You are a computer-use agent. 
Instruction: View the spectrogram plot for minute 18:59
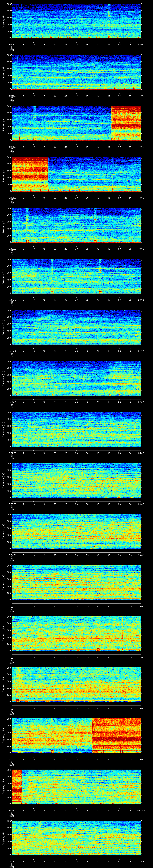pyautogui.click(x=76, y=787)
